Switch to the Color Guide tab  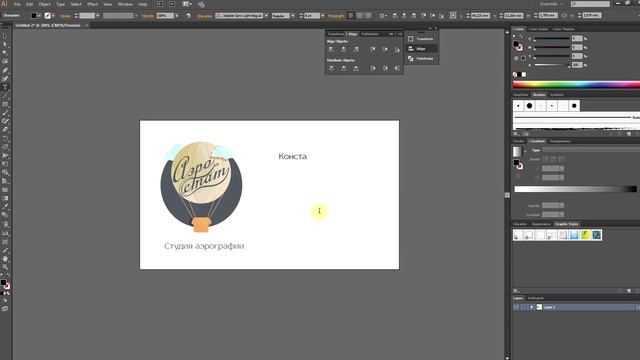pos(538,29)
